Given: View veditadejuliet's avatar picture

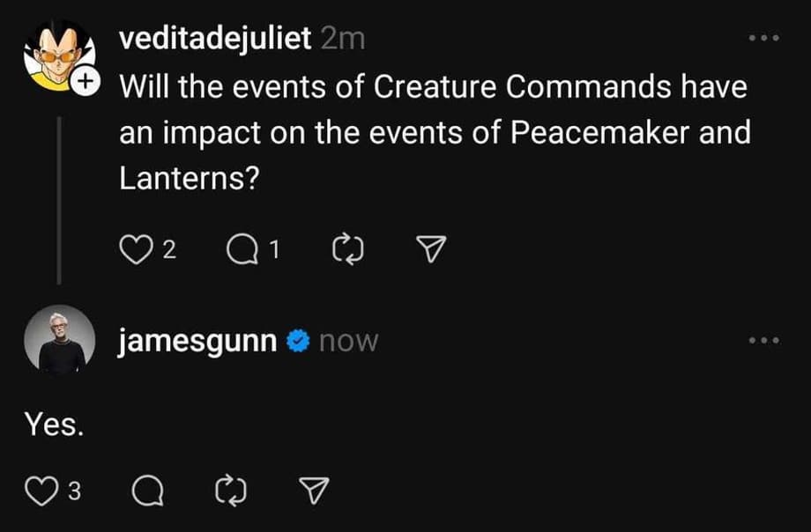Looking at the screenshot, I should pyautogui.click(x=56, y=55).
